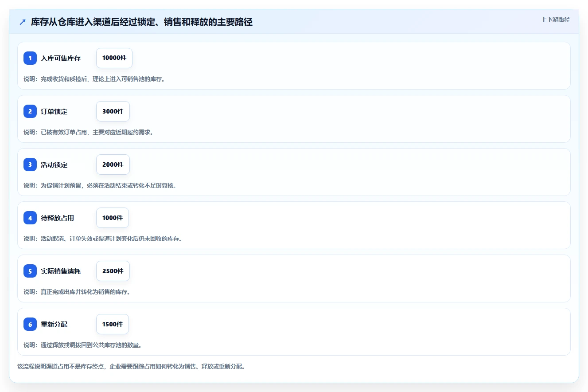This screenshot has height=392, width=588.
Task: Click the 2000件 value pill
Action: pyautogui.click(x=113, y=165)
